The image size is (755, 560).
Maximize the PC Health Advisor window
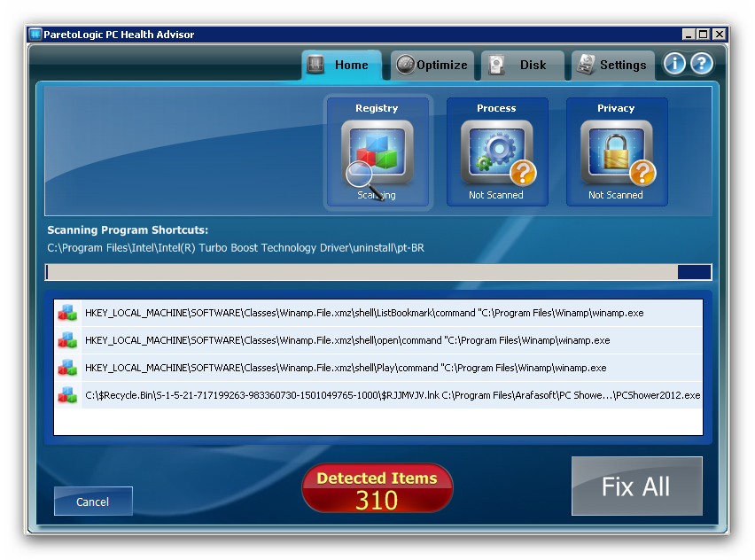(x=703, y=35)
